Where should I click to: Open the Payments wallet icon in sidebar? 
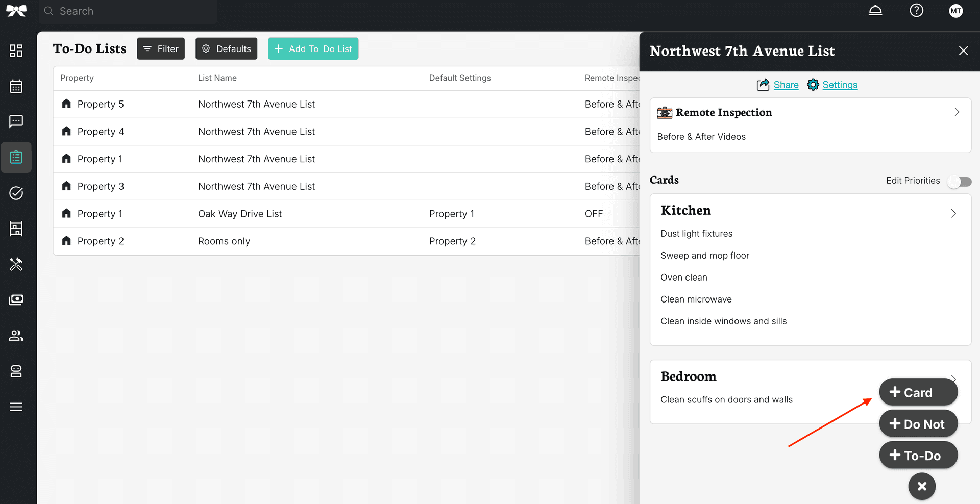click(16, 299)
